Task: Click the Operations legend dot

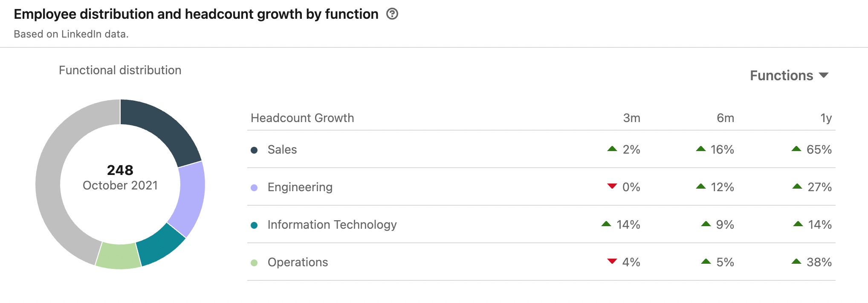Action: coord(254,263)
